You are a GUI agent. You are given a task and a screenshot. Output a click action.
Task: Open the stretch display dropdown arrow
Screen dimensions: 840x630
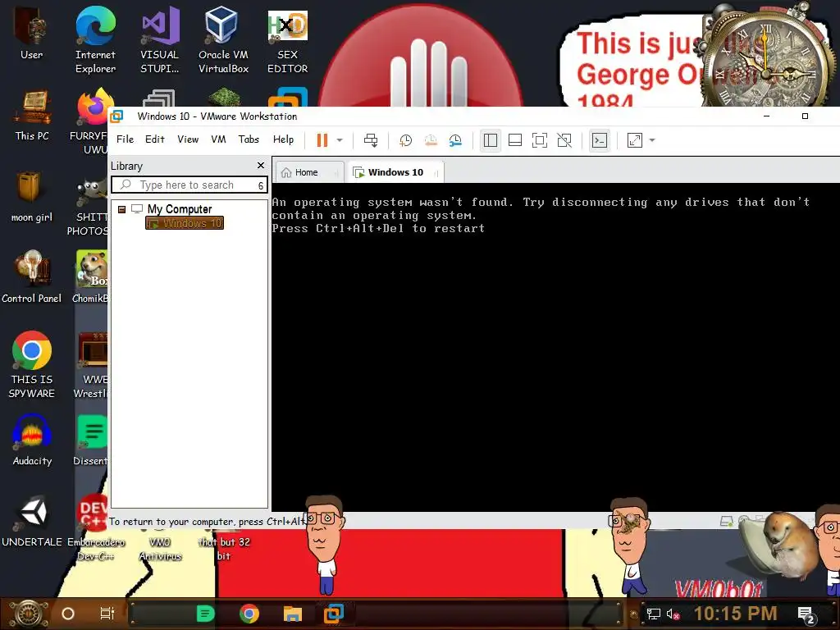[652, 140]
